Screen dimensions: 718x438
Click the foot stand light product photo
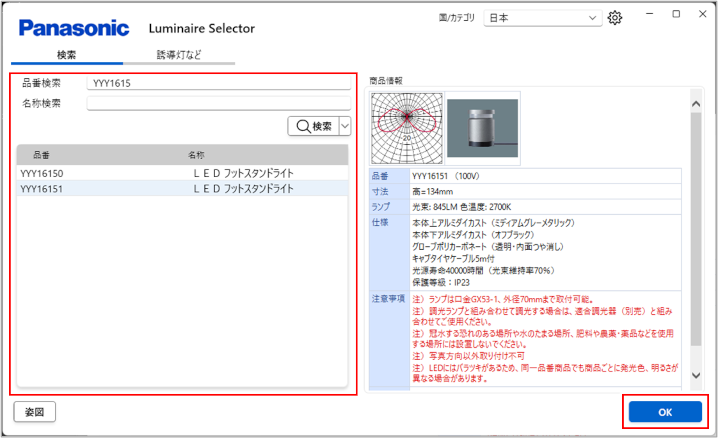click(483, 127)
